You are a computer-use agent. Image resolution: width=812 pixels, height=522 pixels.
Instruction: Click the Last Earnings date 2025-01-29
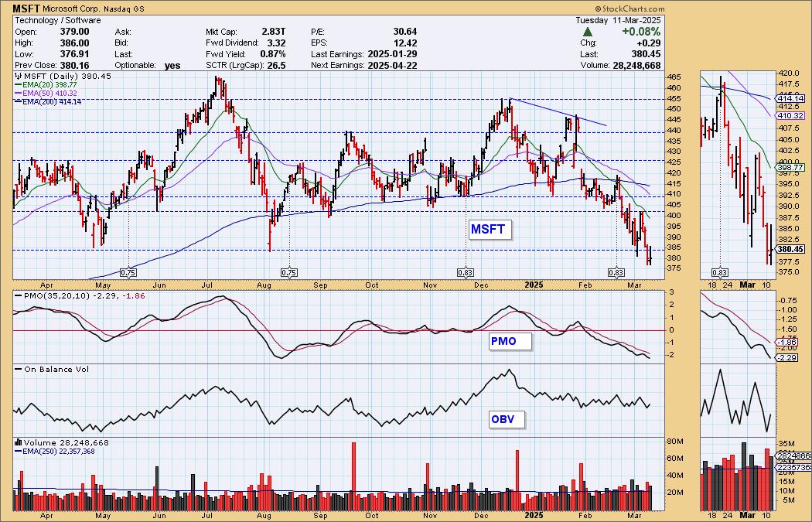pyautogui.click(x=392, y=54)
